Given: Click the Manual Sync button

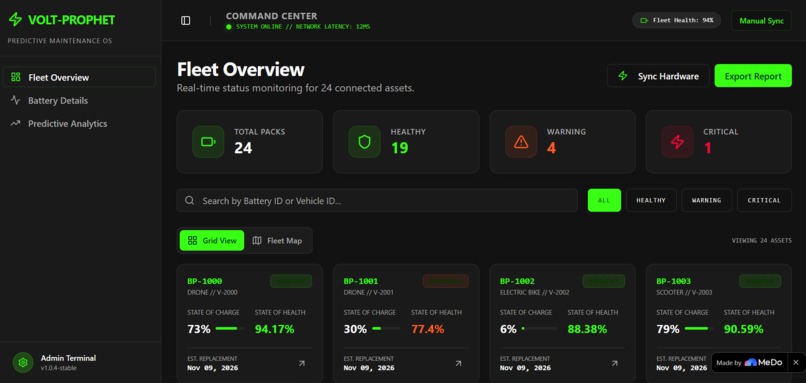Looking at the screenshot, I should tap(761, 21).
